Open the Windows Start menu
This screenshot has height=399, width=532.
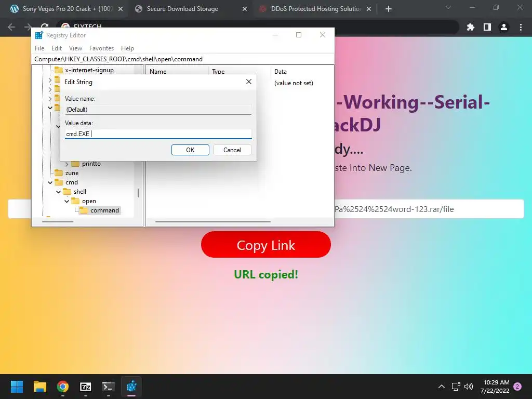[17, 387]
